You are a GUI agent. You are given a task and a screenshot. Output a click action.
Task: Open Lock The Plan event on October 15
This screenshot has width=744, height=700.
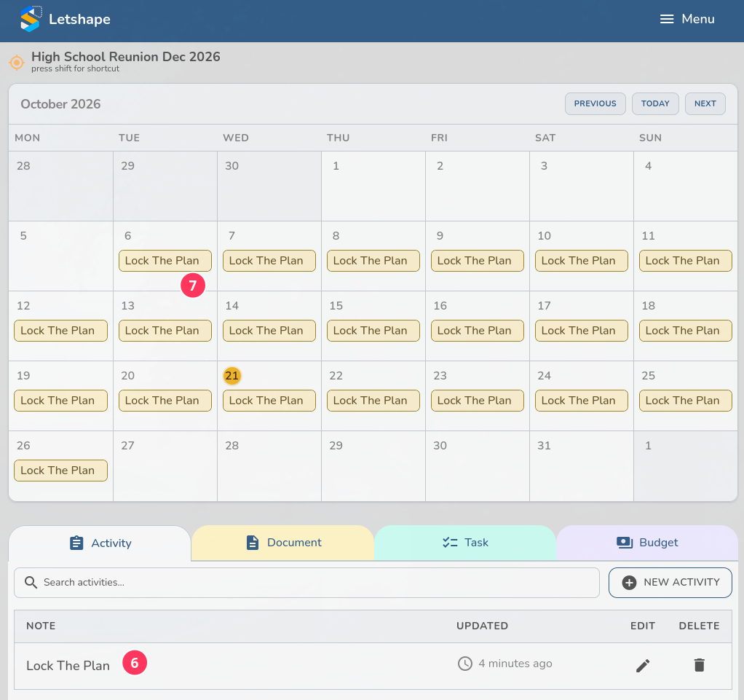[373, 331]
